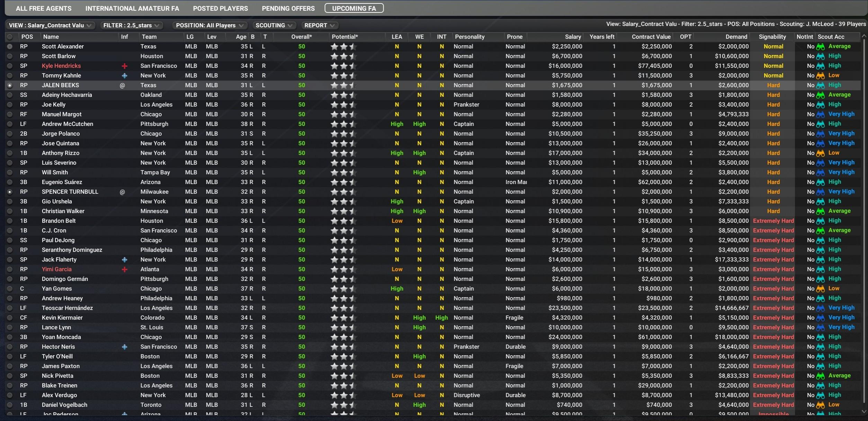This screenshot has width=868, height=421.
Task: Switch to the ALL FREE AGENTS tab
Action: (44, 8)
